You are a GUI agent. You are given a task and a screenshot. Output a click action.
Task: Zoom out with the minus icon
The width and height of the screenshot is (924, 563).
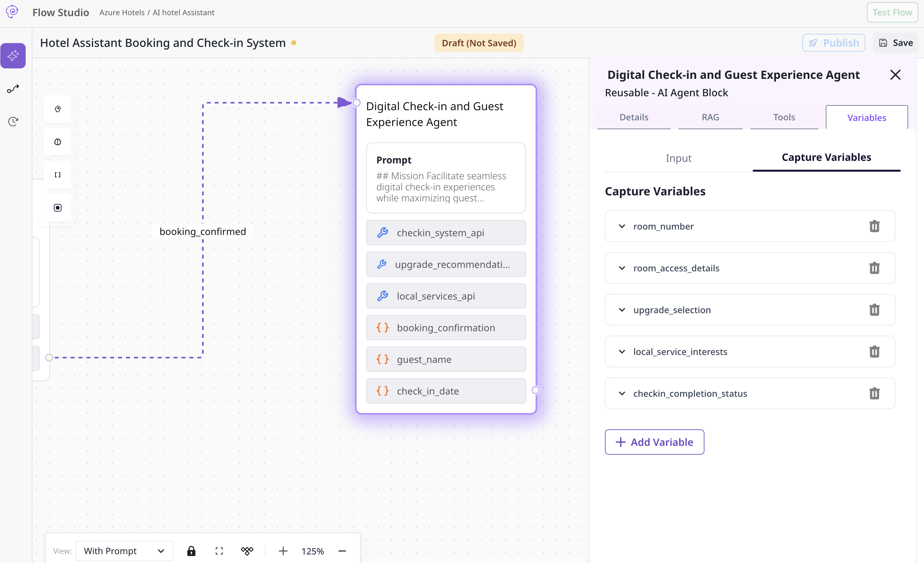[x=342, y=551]
